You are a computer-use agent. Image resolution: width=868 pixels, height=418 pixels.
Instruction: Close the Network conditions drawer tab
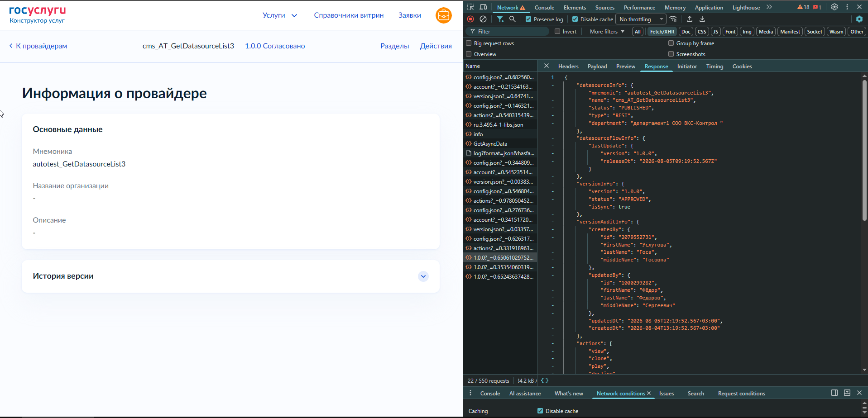click(649, 393)
